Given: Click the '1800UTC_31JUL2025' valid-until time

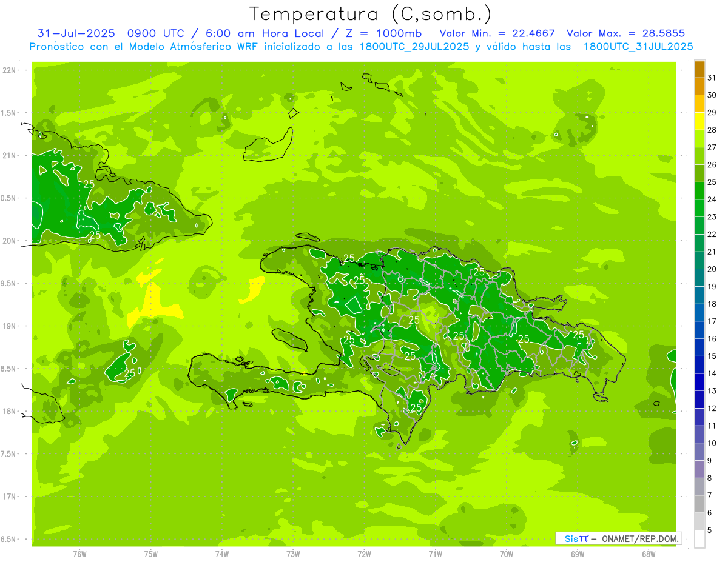Looking at the screenshot, I should 637,47.
